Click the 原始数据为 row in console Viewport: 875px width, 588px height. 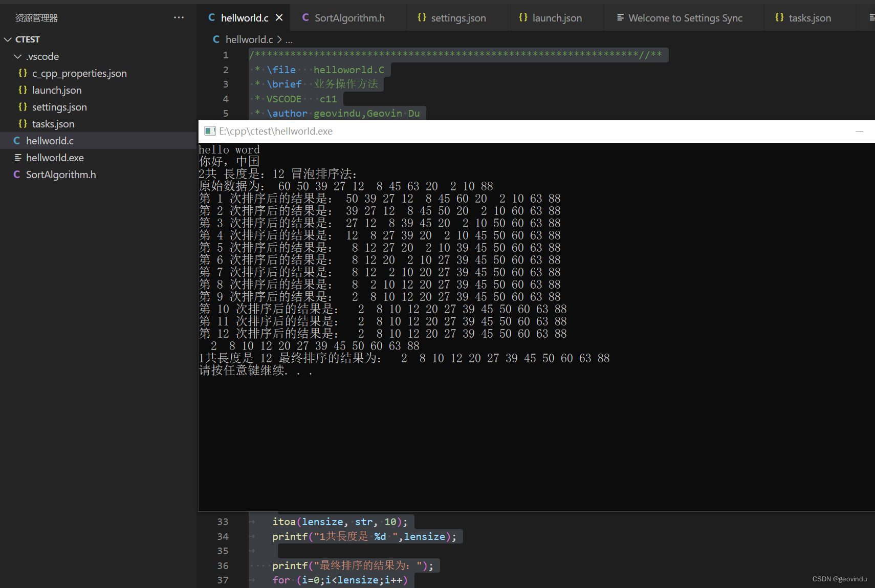[x=346, y=186]
